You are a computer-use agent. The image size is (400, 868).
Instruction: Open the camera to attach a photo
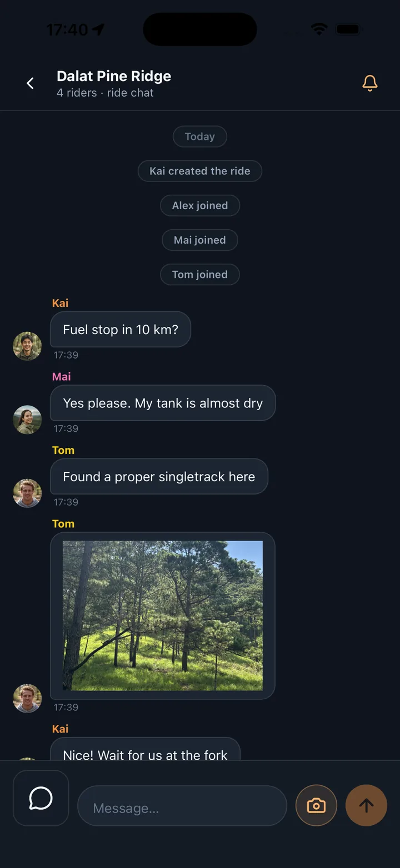pyautogui.click(x=316, y=805)
